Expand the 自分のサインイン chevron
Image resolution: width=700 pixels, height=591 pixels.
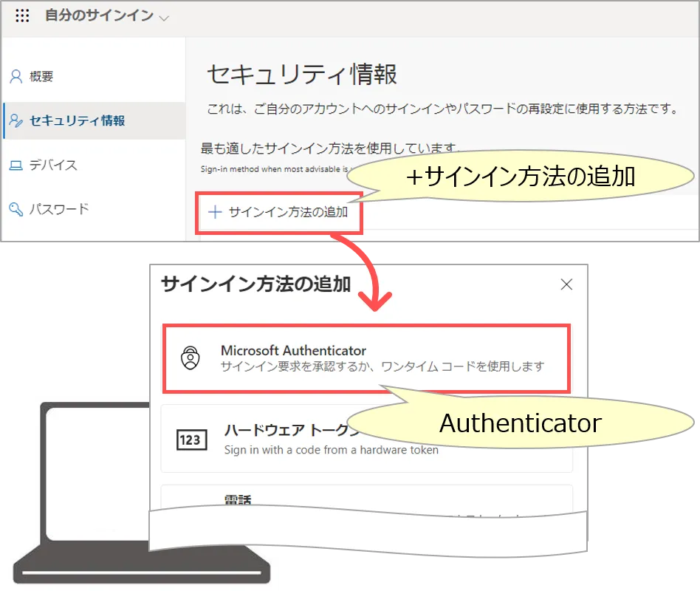164,18
